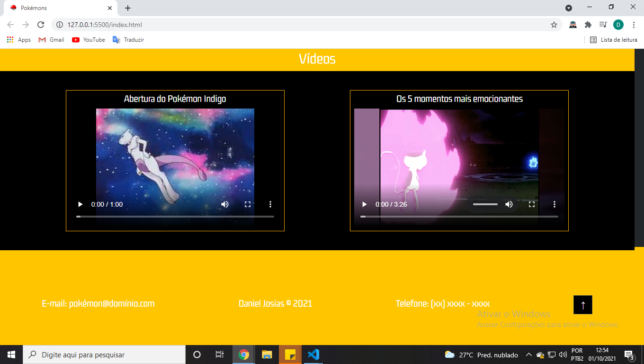The width and height of the screenshot is (644, 364).
Task: Click Digite aqui para pesquisar search box
Action: tap(104, 355)
